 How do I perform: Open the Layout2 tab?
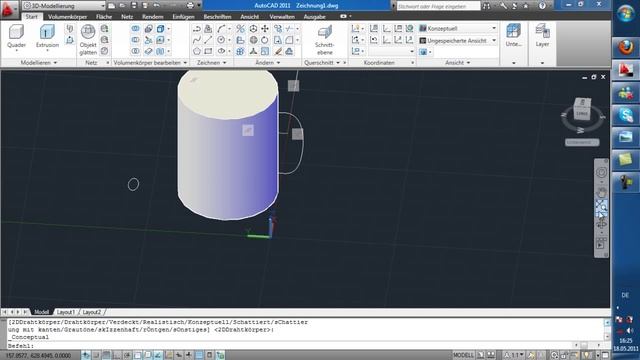[x=92, y=312]
